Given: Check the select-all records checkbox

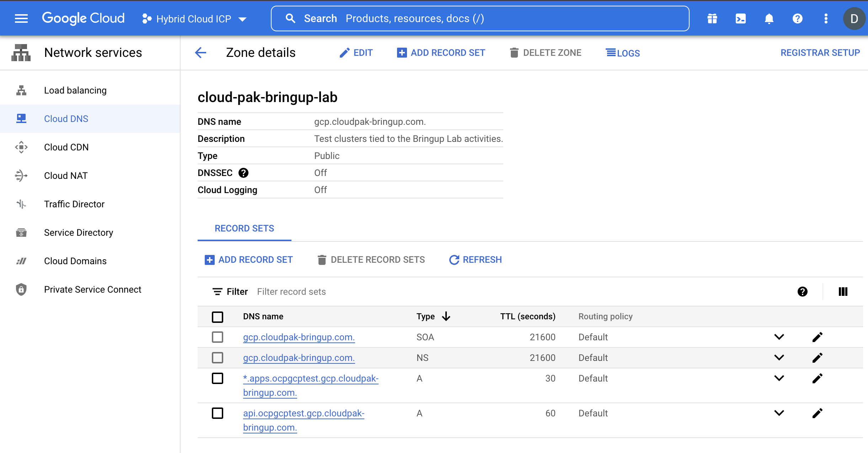Looking at the screenshot, I should pyautogui.click(x=218, y=316).
